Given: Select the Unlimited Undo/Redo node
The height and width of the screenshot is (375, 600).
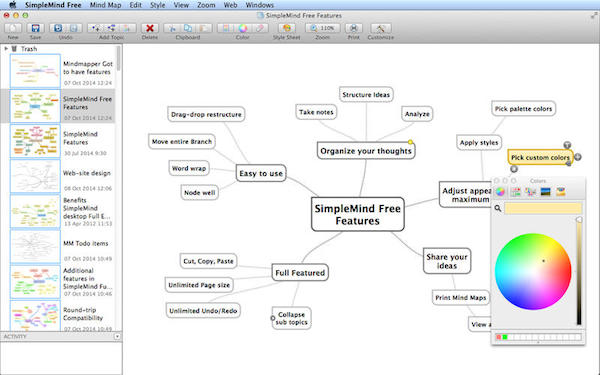Looking at the screenshot, I should [x=203, y=311].
